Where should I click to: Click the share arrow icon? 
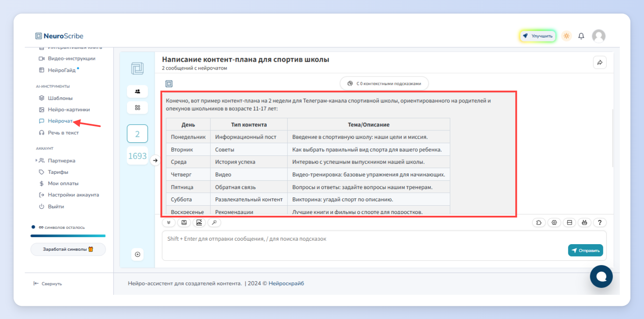click(600, 63)
